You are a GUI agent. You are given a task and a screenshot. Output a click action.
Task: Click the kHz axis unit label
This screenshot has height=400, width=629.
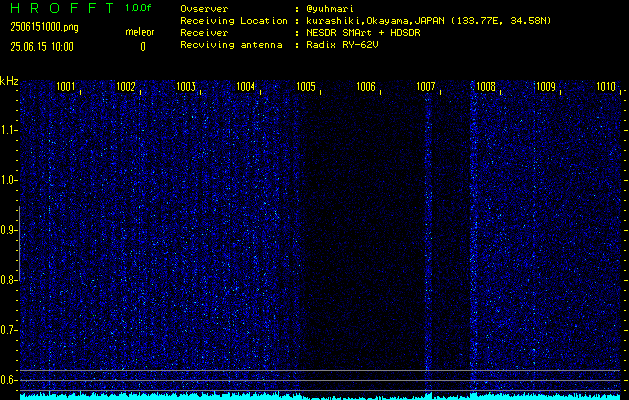(9, 81)
